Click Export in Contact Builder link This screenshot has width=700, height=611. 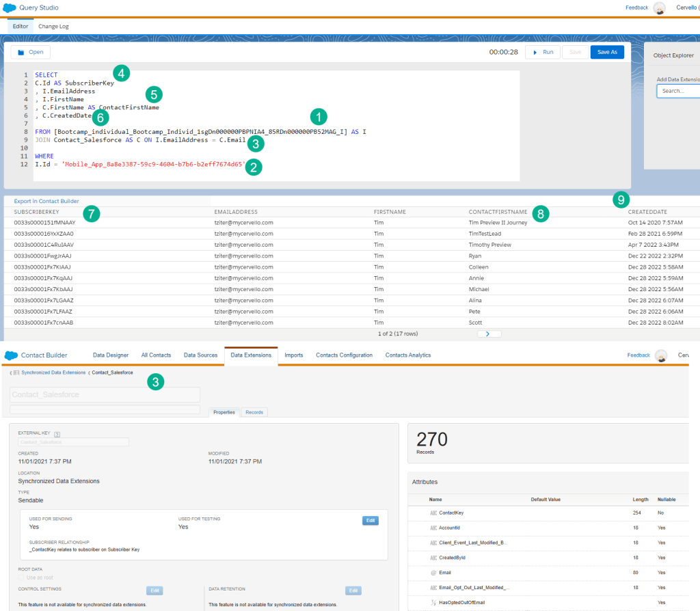tap(46, 201)
